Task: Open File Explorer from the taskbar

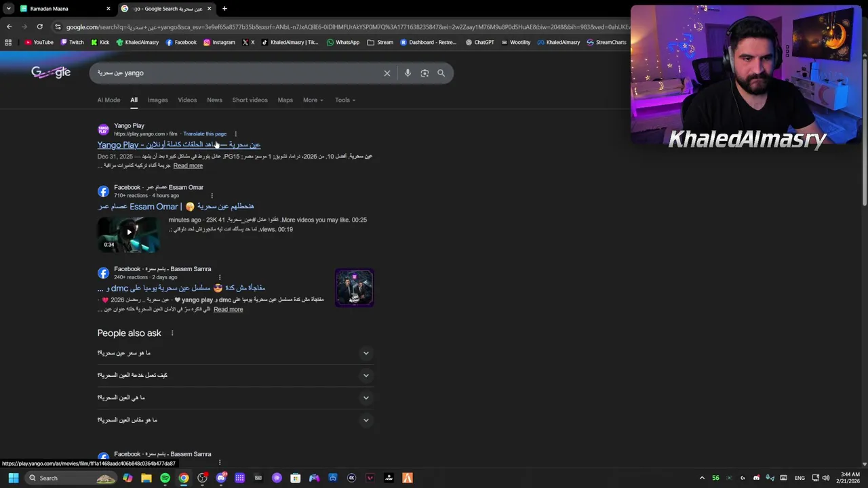Action: pos(146,478)
